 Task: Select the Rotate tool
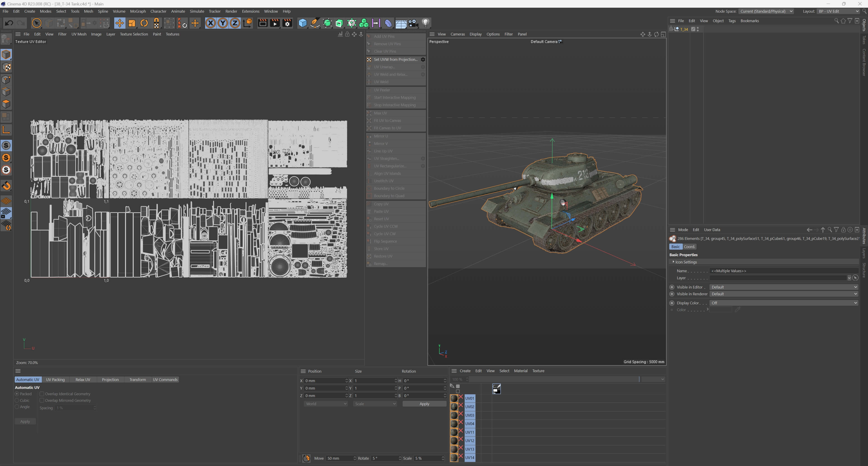[144, 23]
